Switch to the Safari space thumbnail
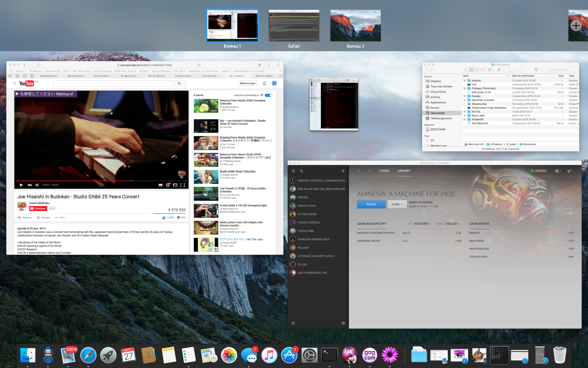Screen dimensions: 588x368 coord(294,26)
